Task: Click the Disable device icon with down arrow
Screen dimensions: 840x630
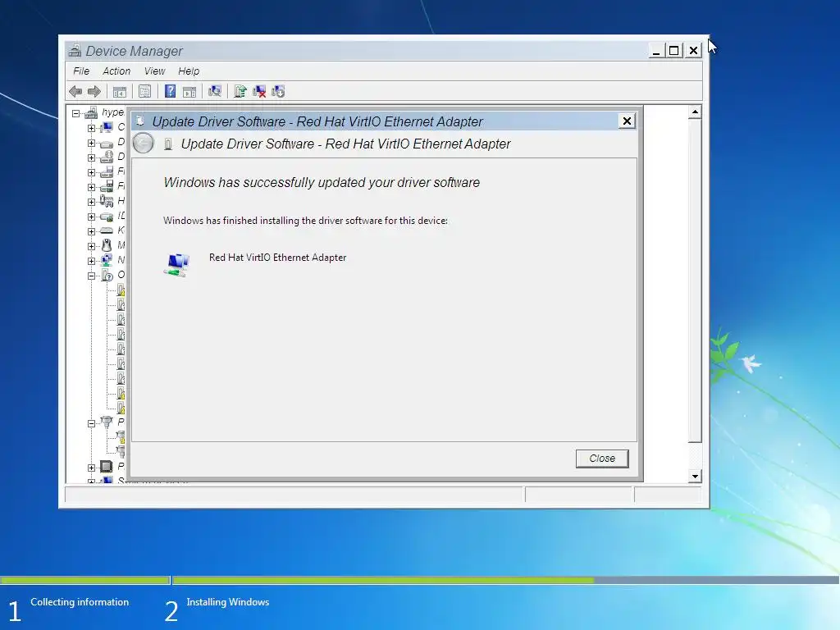Action: [x=278, y=92]
